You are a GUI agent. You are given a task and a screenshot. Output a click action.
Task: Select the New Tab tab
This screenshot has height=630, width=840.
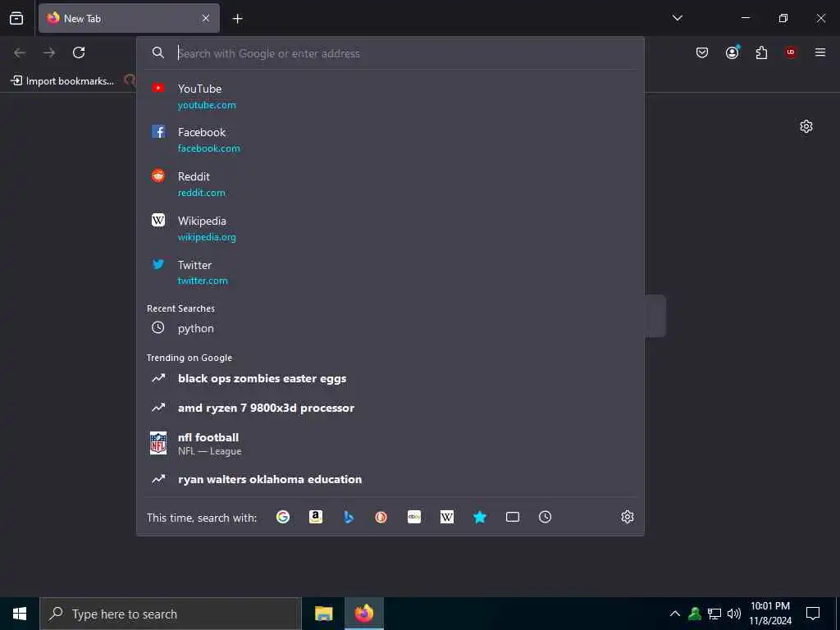[x=129, y=18]
